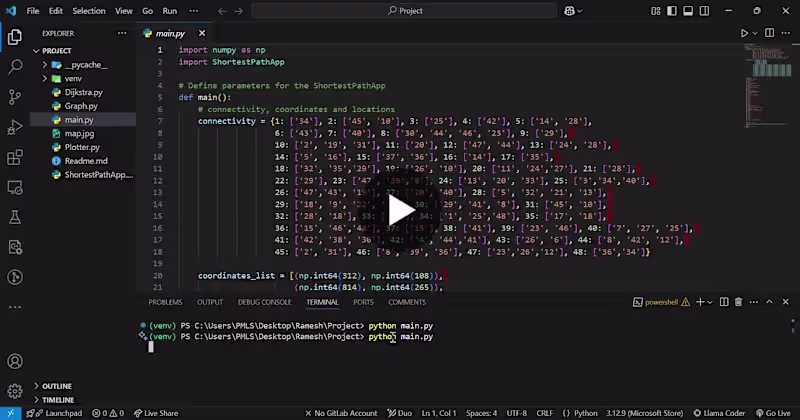Open the Manage settings gear
Image resolution: width=800 pixels, height=420 pixels.
[15, 391]
